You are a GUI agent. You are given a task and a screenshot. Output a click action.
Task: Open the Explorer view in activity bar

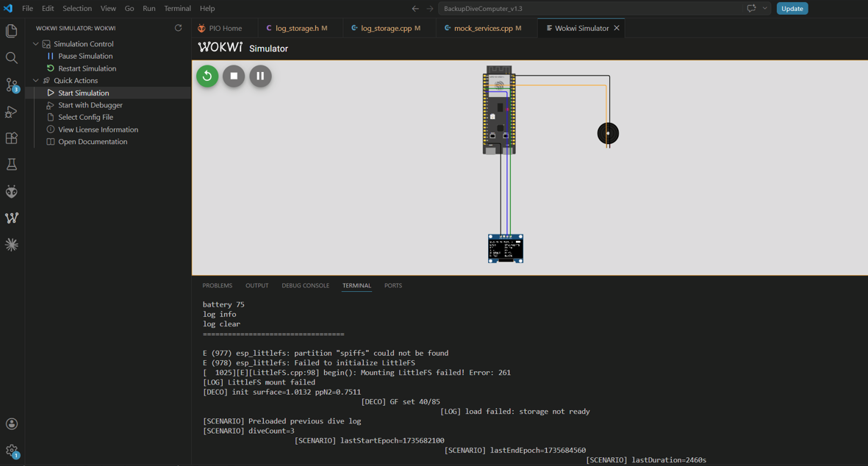(x=12, y=31)
